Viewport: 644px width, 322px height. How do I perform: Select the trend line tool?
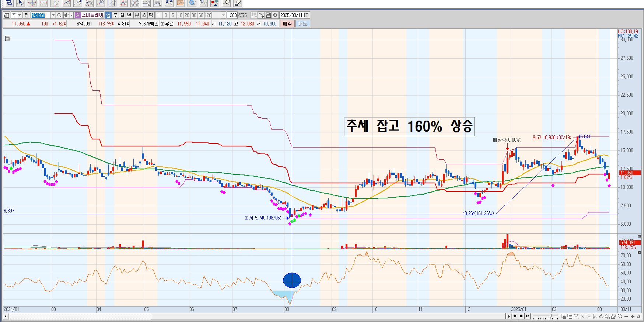66,3
